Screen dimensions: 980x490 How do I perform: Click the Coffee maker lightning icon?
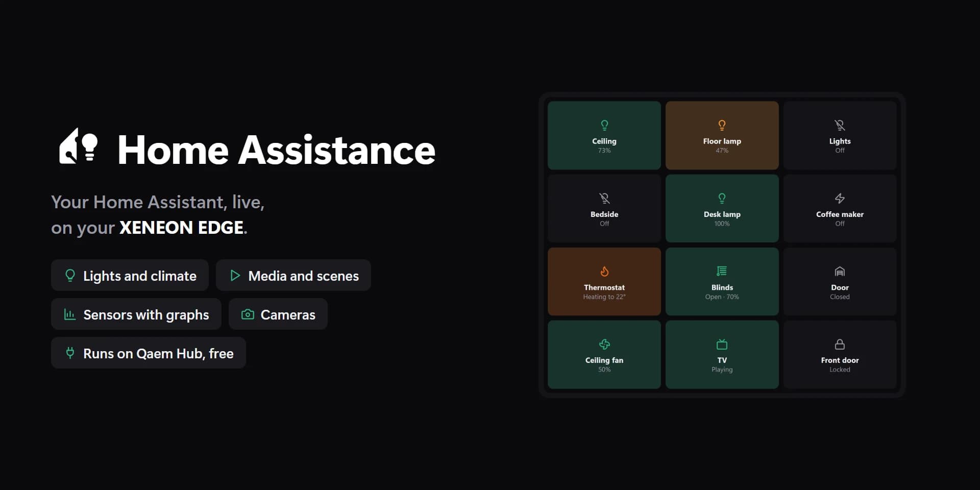(840, 198)
